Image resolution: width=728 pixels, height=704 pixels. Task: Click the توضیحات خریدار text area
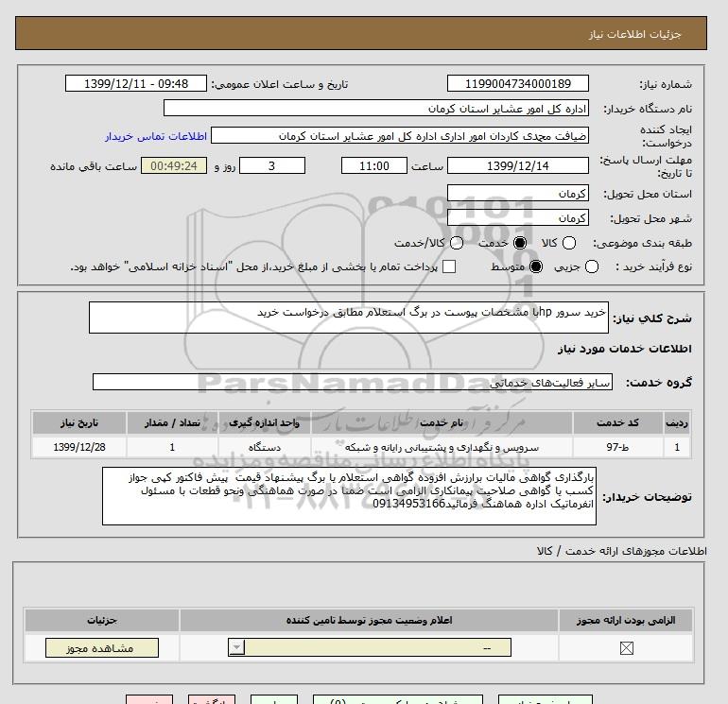click(x=349, y=496)
